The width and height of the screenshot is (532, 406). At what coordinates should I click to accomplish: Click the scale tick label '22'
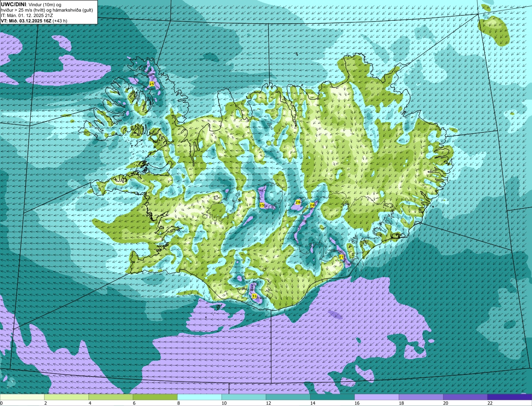(x=490, y=403)
